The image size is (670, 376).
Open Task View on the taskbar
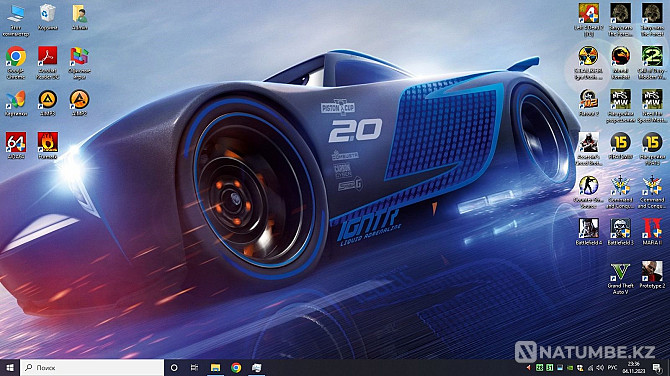click(x=194, y=367)
